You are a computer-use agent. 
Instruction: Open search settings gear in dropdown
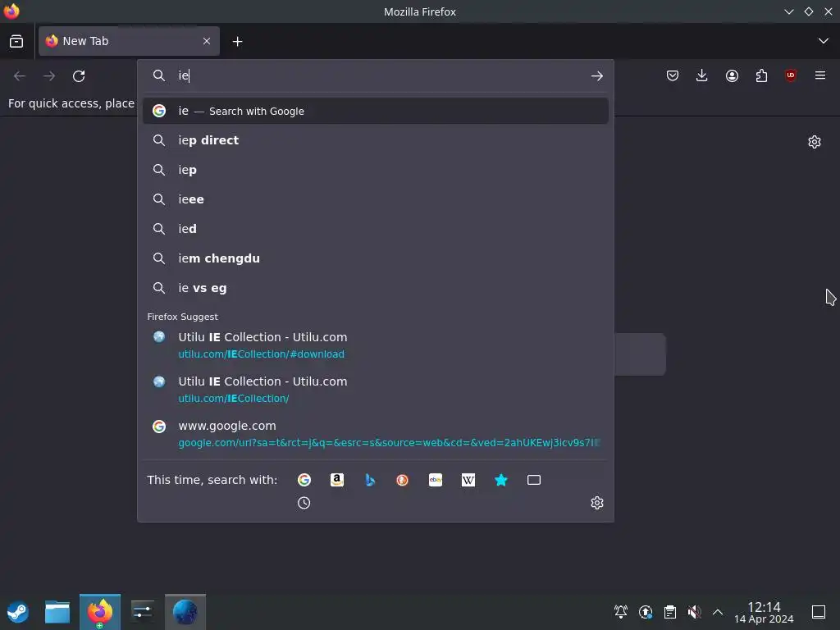[597, 503]
